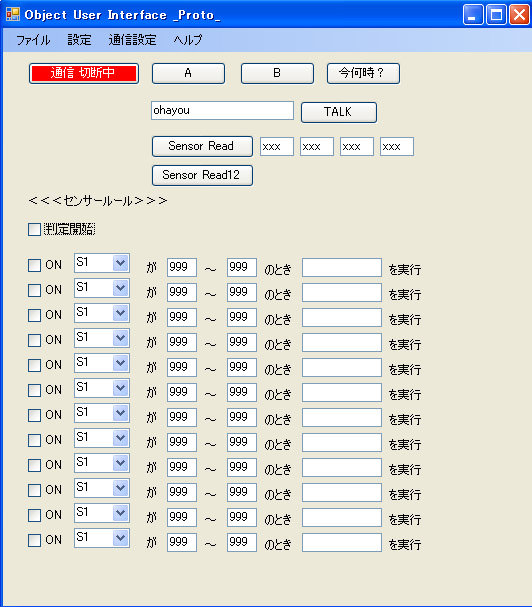Expand the first row S1 sensor dropdown

click(x=120, y=263)
